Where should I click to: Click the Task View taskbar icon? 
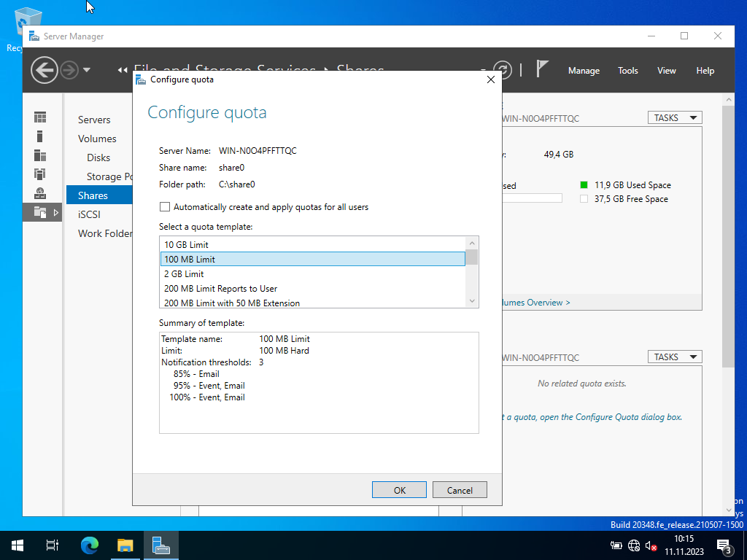53,545
